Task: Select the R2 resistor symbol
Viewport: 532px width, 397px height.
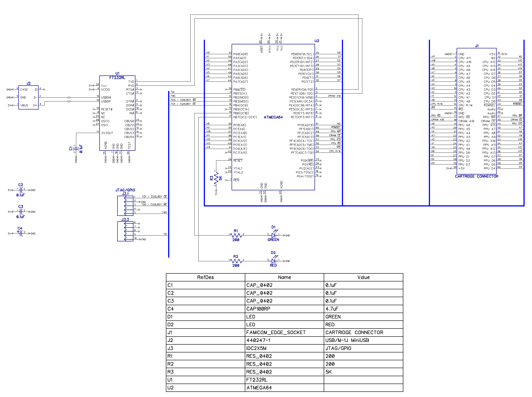Action: [x=236, y=261]
